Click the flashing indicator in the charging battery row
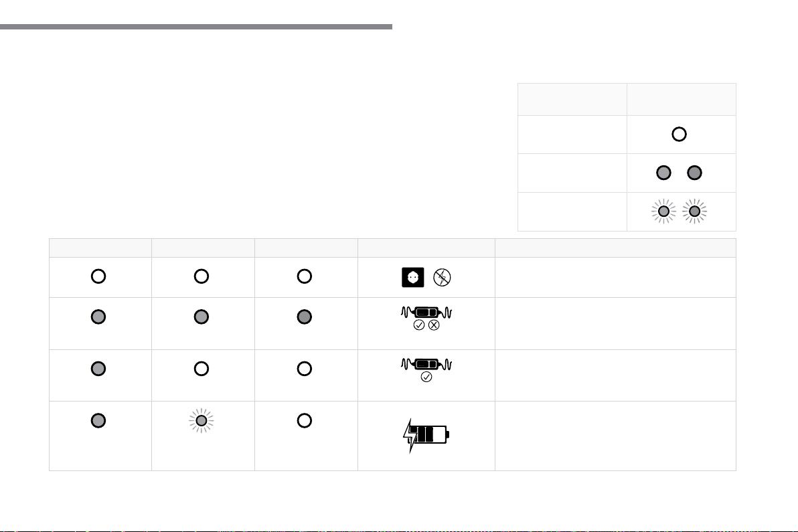798x532 pixels. click(x=202, y=421)
